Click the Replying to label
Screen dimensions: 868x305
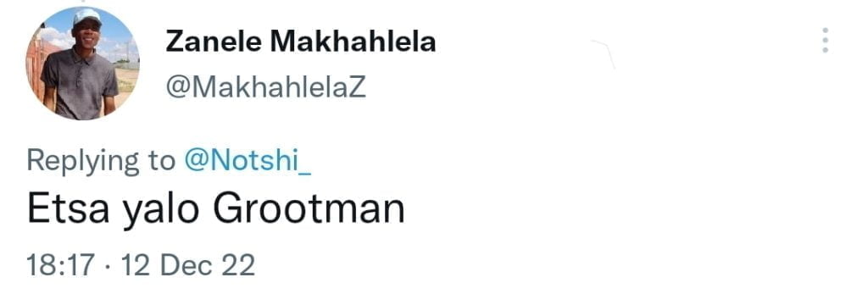[102, 162]
